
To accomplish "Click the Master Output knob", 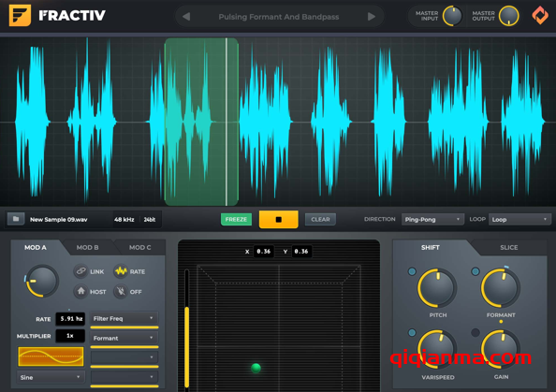I will coord(509,16).
